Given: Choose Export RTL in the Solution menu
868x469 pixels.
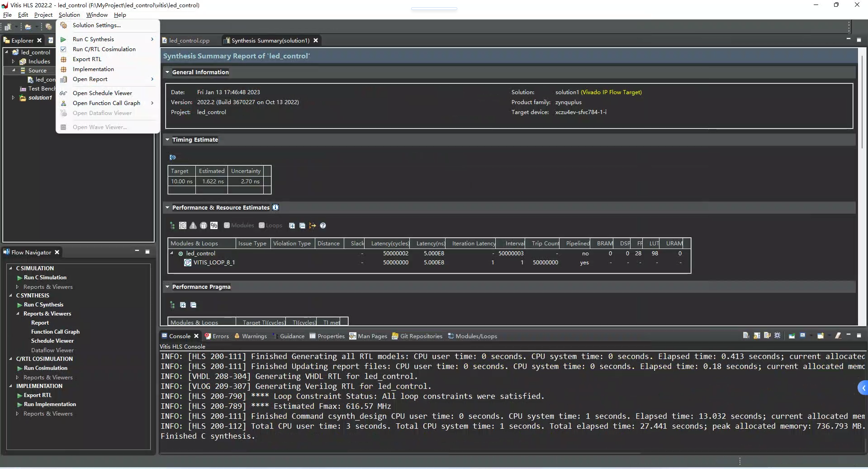Looking at the screenshot, I should (107, 59).
